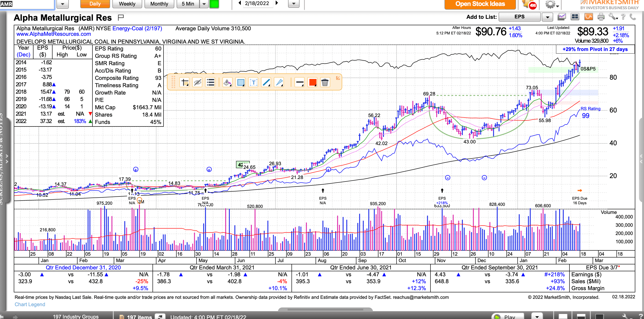Toggle hide annotations eye icon
Image resolution: width=644 pixels, height=319 pixels.
click(197, 82)
